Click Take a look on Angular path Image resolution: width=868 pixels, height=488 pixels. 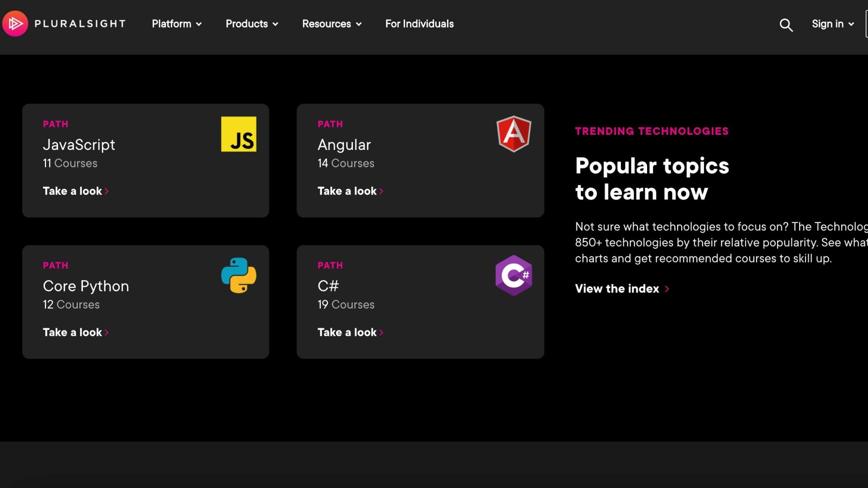pyautogui.click(x=350, y=190)
